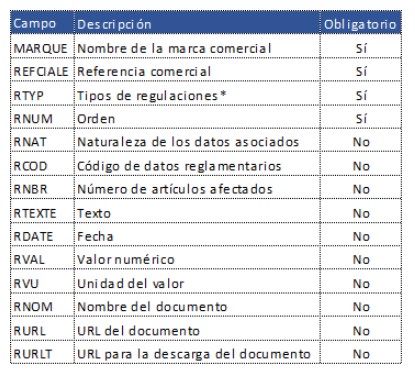Click the MARQUE field cell
This screenshot has width=415, height=374.
[42, 47]
